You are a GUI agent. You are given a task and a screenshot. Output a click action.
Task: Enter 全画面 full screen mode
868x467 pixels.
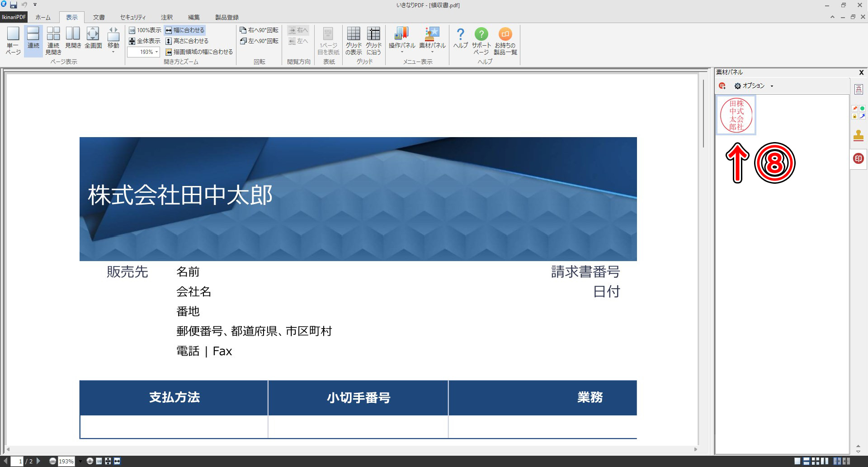93,38
